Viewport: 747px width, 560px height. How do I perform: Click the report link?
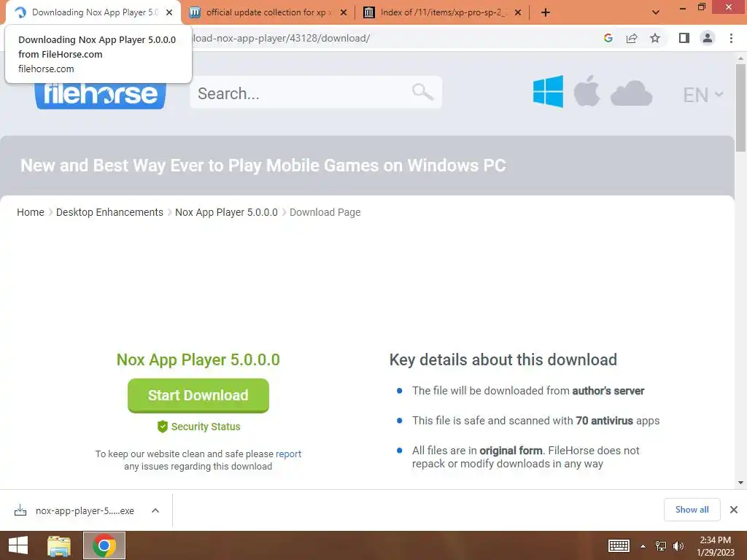(x=288, y=454)
